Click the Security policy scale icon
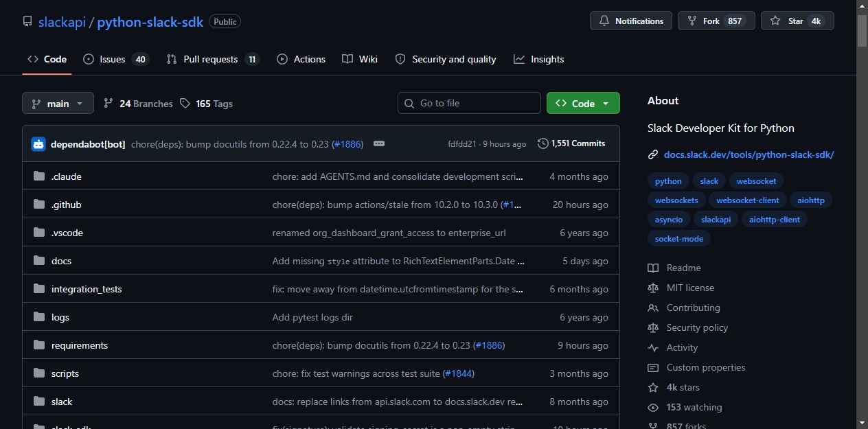 tap(653, 327)
